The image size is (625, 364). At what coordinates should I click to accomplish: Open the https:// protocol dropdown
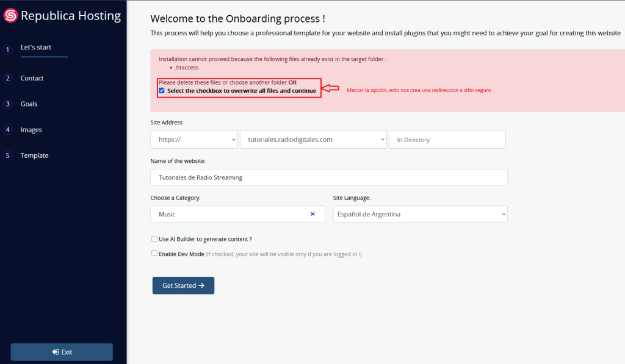click(194, 140)
